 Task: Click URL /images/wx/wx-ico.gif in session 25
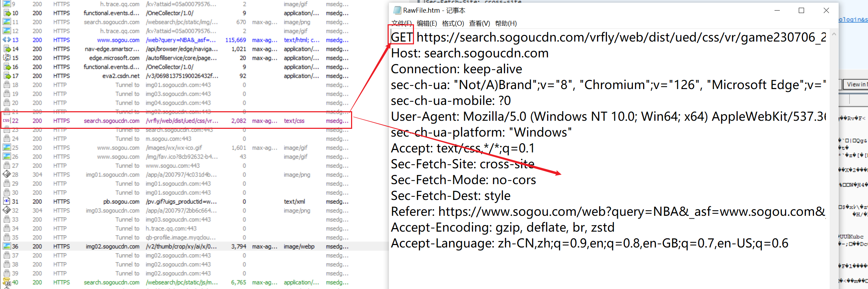[174, 147]
